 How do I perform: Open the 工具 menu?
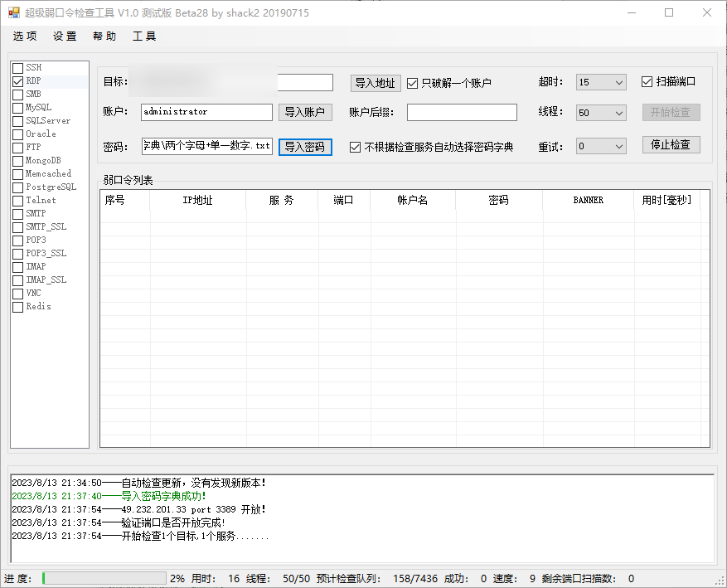click(143, 36)
